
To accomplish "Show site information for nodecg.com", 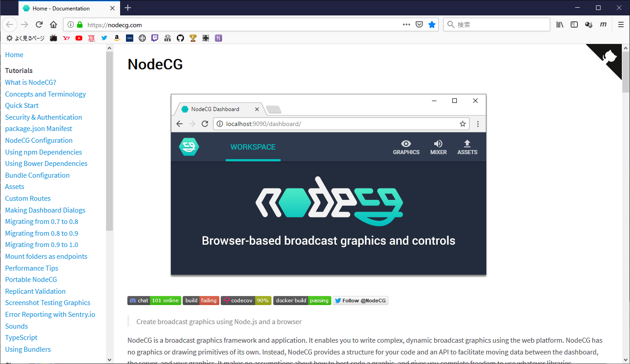I will (x=70, y=25).
